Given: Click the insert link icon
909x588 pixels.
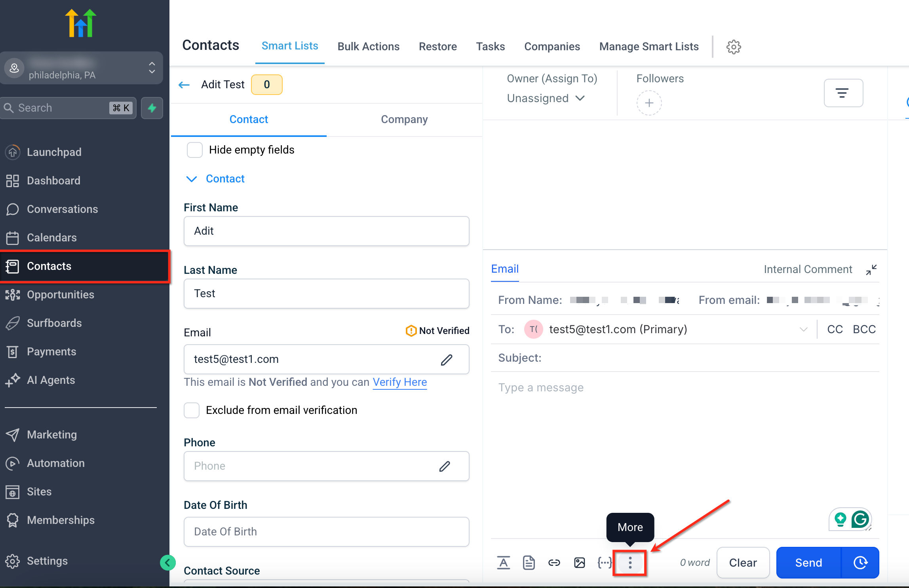Looking at the screenshot, I should coord(554,562).
